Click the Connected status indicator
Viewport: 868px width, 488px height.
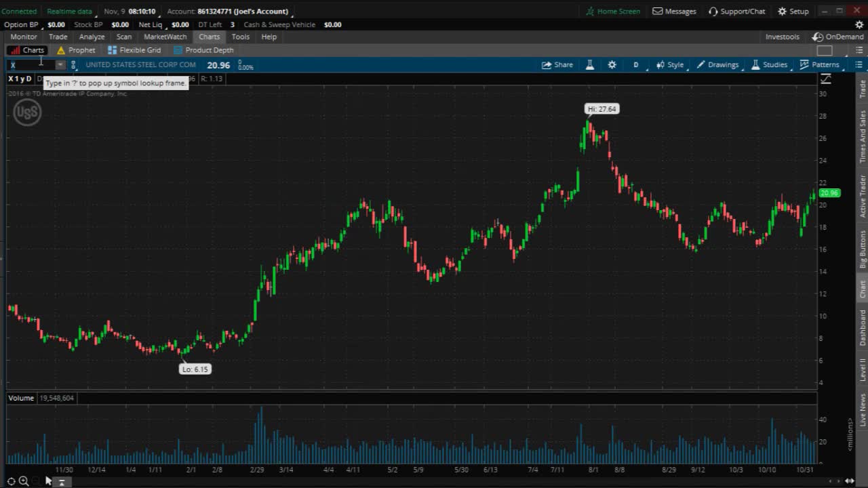click(19, 12)
